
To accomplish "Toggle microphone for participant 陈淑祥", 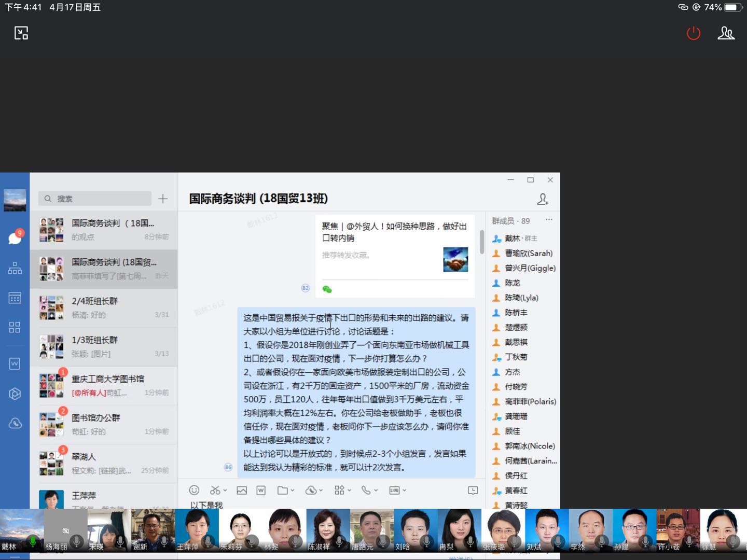I will 339,541.
